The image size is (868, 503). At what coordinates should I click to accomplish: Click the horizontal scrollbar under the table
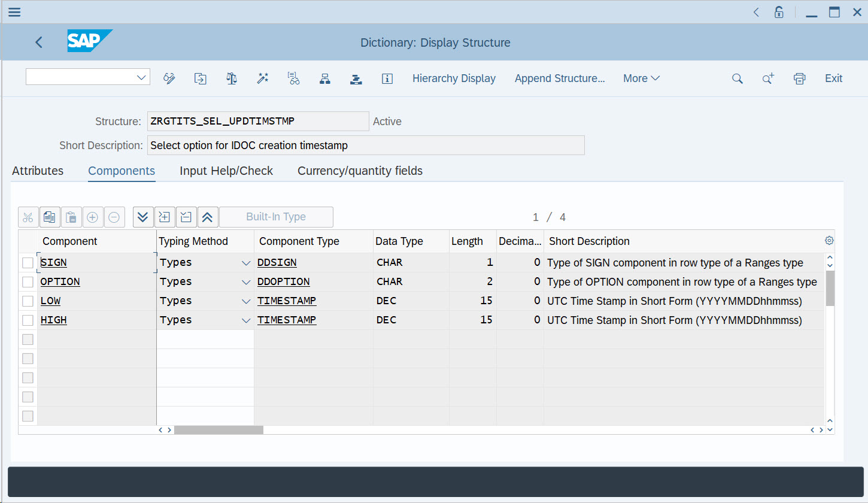click(x=218, y=430)
